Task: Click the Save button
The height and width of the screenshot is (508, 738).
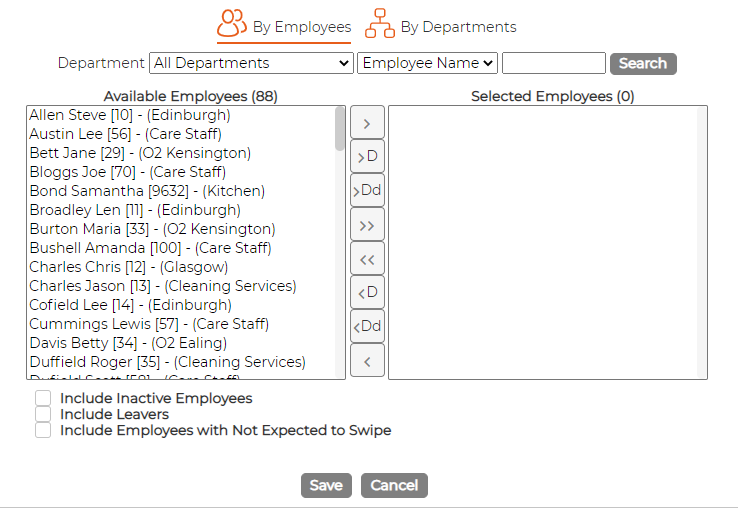Action: (x=326, y=485)
